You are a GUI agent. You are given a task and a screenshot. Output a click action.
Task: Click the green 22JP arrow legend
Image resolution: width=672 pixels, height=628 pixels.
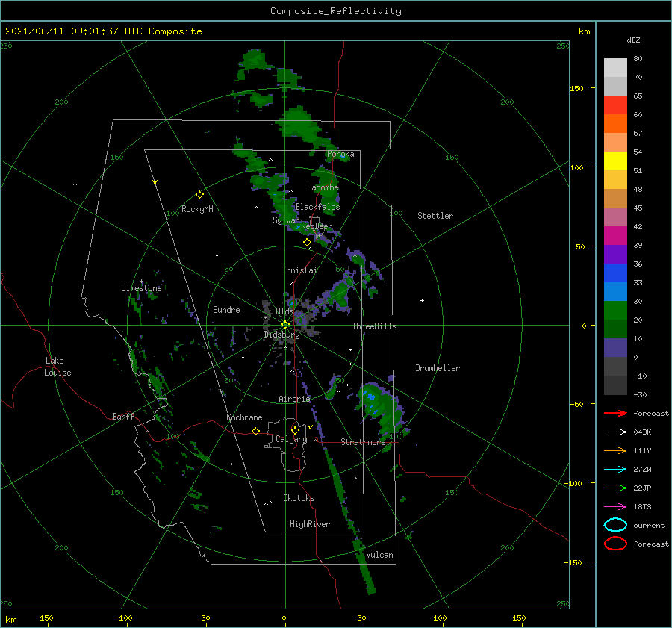(615, 488)
